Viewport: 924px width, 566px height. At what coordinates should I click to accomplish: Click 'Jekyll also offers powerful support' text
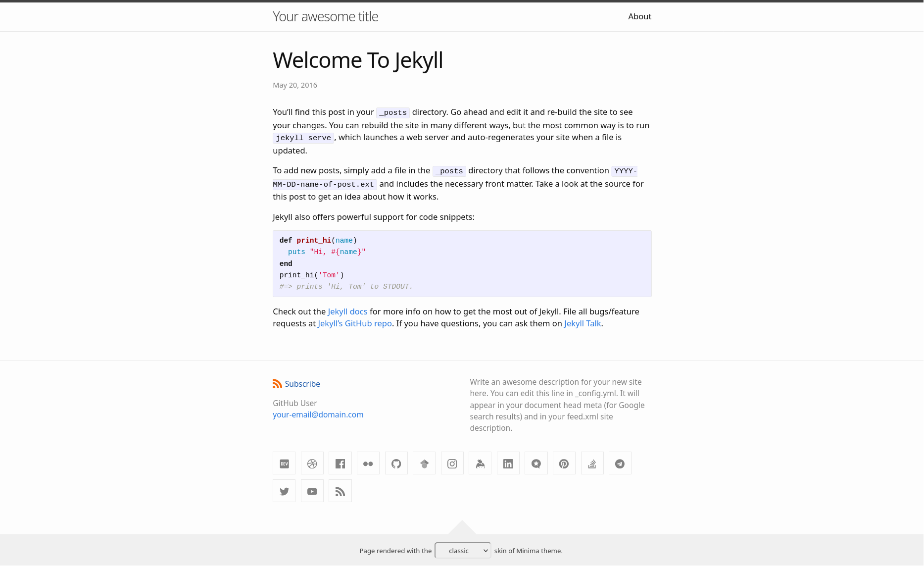pos(374,217)
